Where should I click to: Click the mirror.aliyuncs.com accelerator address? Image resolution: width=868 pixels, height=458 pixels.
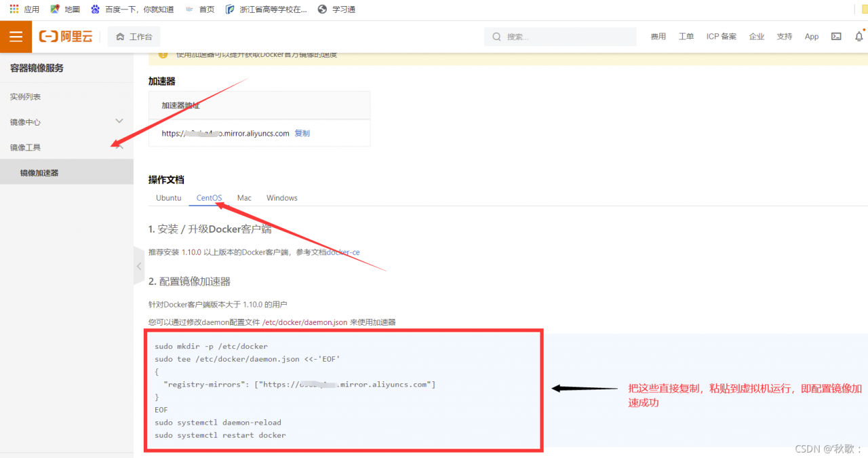coord(226,134)
